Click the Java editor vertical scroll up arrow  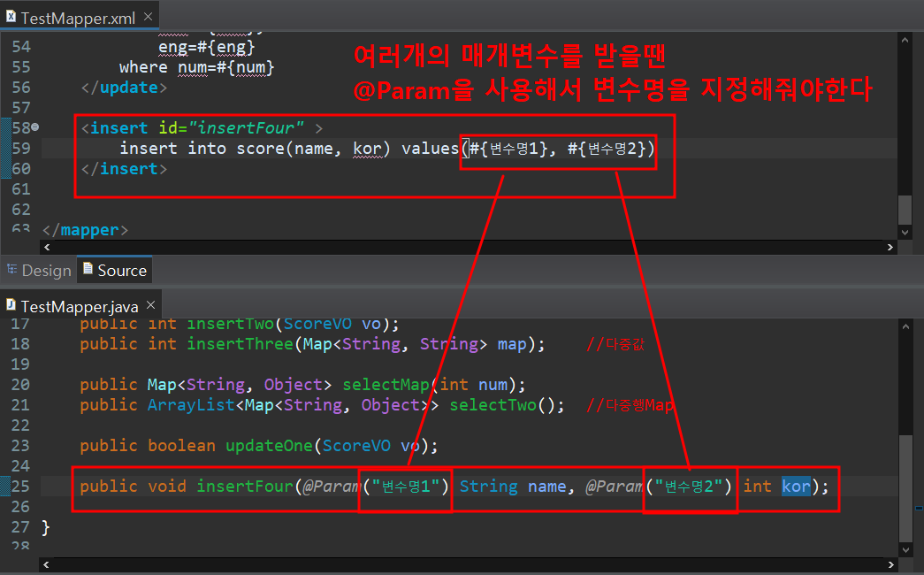(905, 326)
